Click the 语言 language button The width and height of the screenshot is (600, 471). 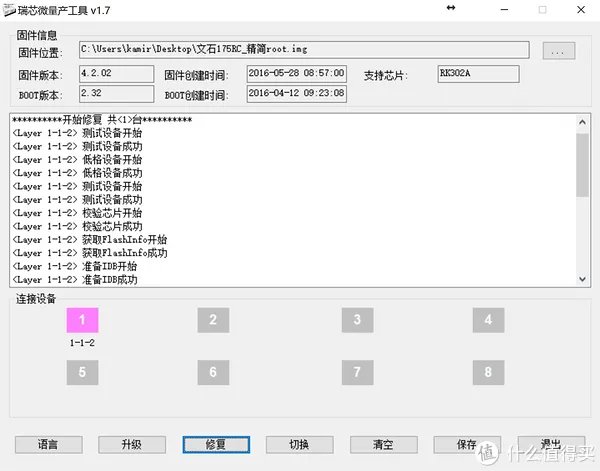click(49, 445)
